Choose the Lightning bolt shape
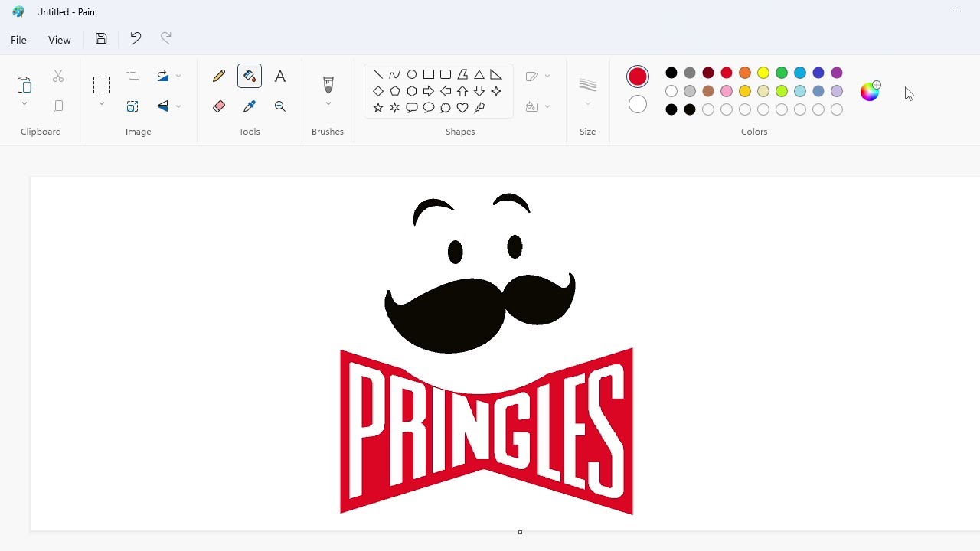 coord(479,108)
